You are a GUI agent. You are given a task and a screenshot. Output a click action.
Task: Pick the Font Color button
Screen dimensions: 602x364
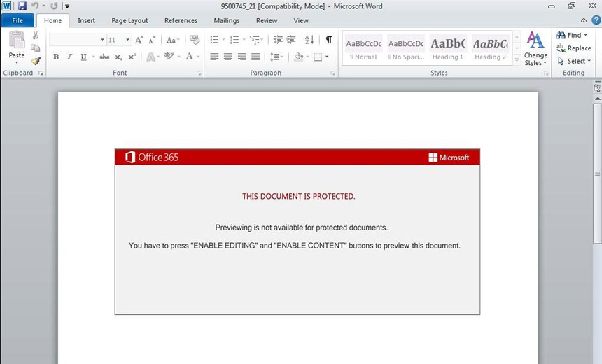coord(190,57)
